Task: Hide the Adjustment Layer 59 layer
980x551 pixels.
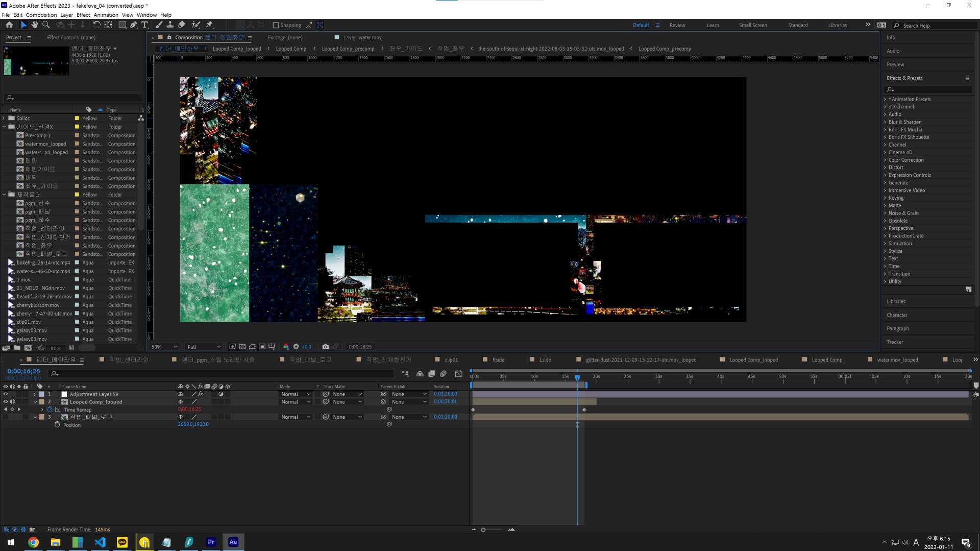Action: [x=6, y=394]
